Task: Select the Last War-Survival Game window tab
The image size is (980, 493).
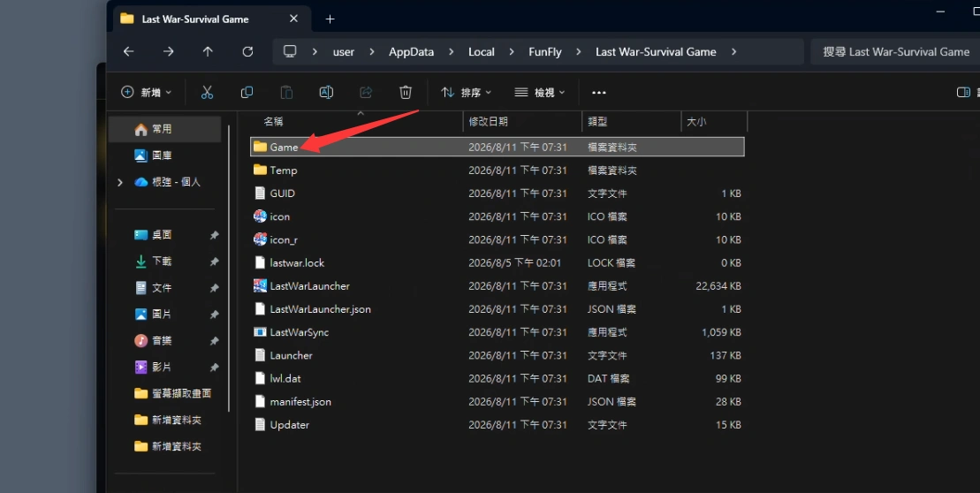Action: pos(212,19)
